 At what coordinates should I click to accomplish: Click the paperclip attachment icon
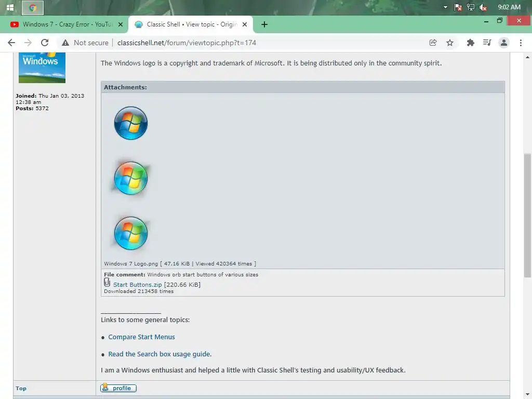(x=107, y=283)
